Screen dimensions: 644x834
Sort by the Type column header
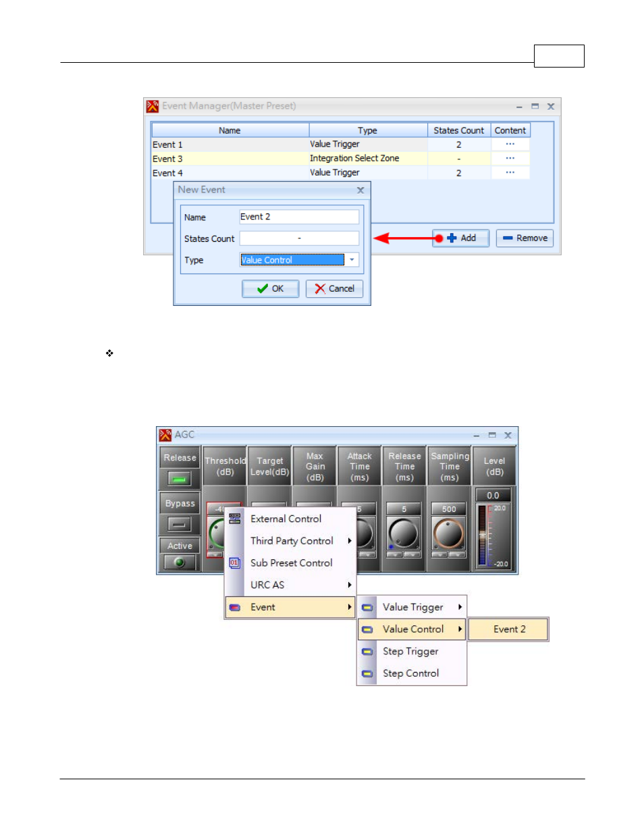(x=368, y=130)
